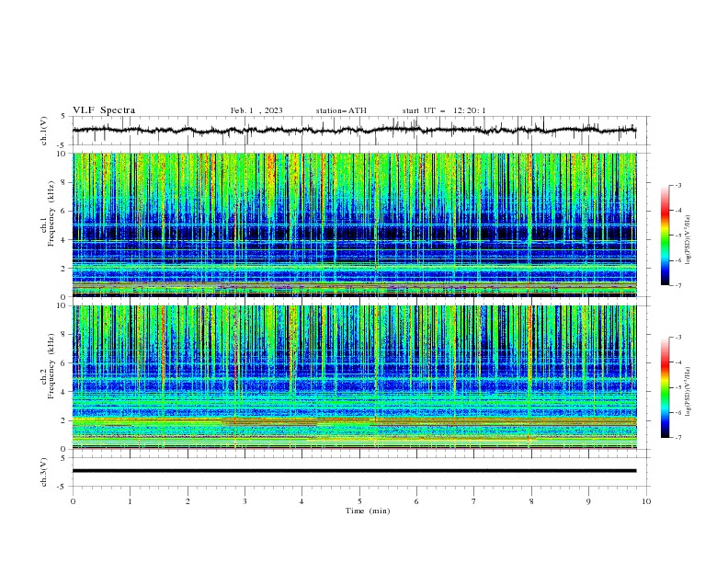Click the ch.1 spectrogram panel
Viewport: 728px width, 563px height.
(x=354, y=224)
